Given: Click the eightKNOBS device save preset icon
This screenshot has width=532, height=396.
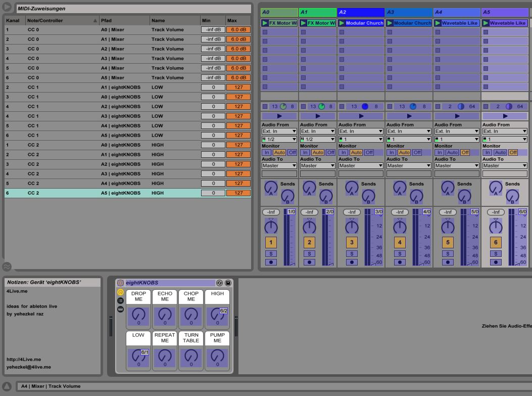Looking at the screenshot, I should pos(228,283).
